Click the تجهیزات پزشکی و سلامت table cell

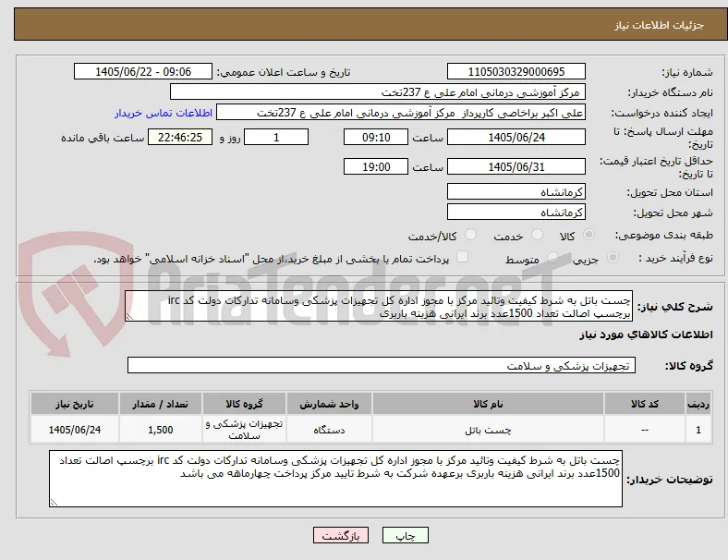click(244, 430)
